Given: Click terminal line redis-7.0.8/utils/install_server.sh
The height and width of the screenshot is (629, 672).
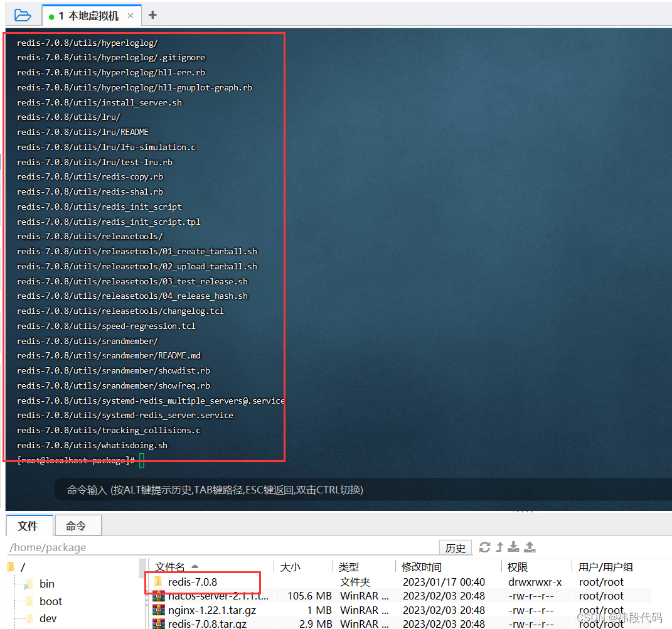Looking at the screenshot, I should (x=99, y=102).
